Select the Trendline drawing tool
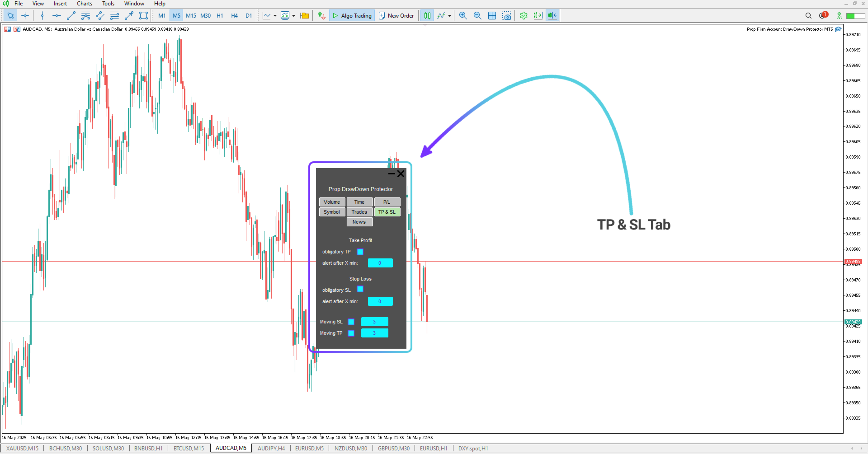Screen dimensions: 868x454 click(71, 16)
